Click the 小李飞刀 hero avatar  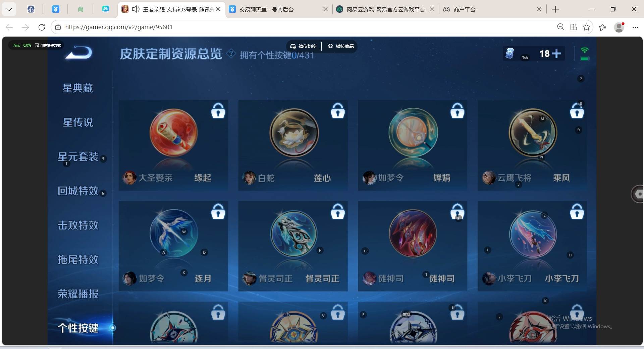489,279
